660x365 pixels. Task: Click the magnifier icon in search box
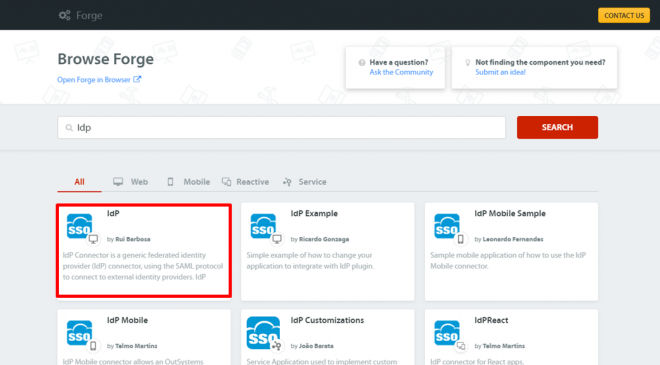pyautogui.click(x=69, y=128)
